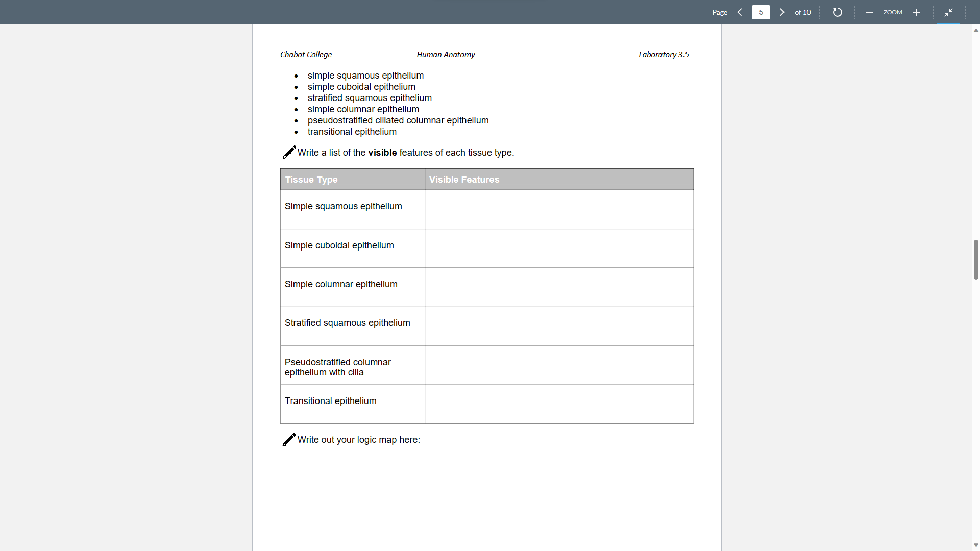Click the 'of 10' page count text
The width and height of the screenshot is (980, 551).
802,12
